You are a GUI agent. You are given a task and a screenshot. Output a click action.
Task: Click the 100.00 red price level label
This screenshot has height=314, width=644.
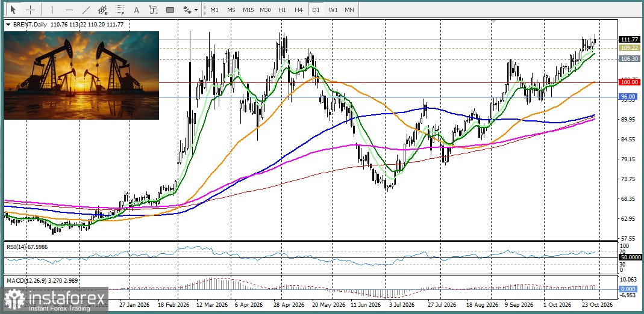[x=629, y=82]
